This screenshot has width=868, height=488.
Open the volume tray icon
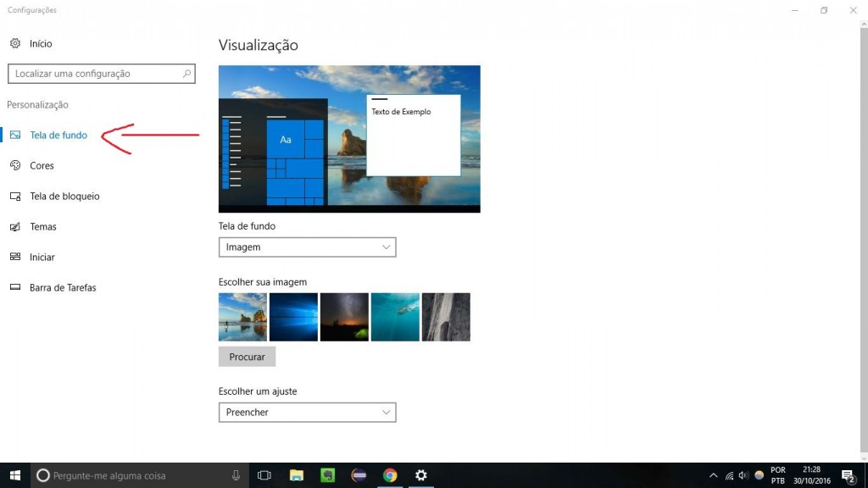click(743, 475)
